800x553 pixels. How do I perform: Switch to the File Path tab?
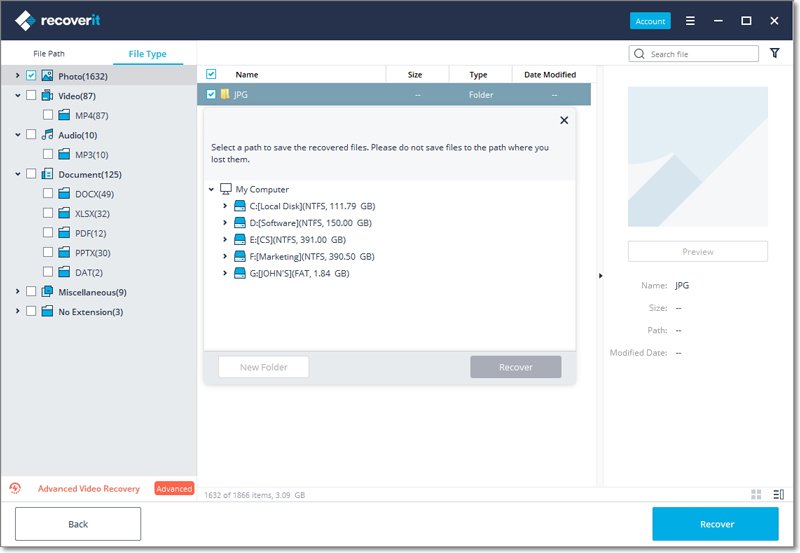coord(49,54)
